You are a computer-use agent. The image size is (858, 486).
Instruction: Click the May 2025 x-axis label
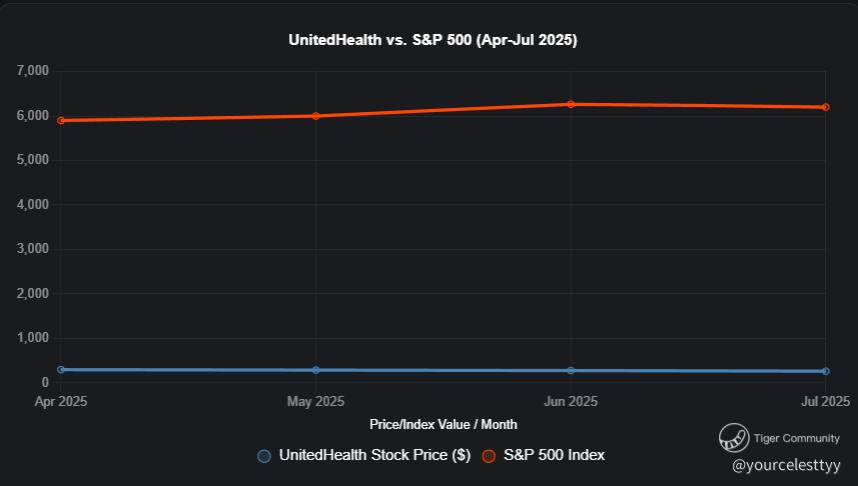[316, 402]
